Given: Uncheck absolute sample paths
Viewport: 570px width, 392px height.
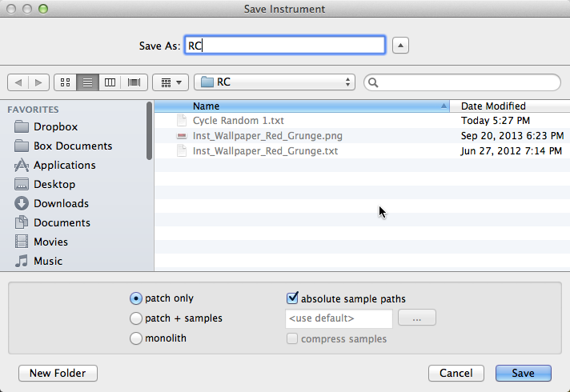Looking at the screenshot, I should (292, 298).
